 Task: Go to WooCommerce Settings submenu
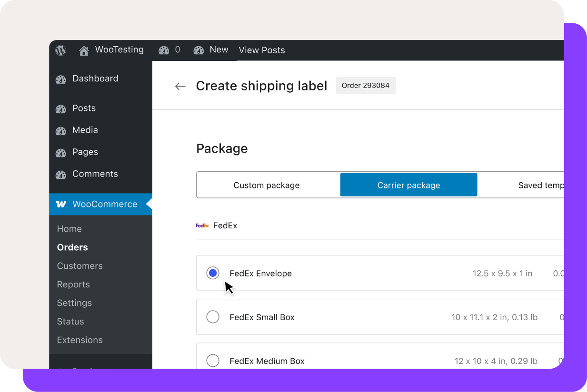(x=74, y=303)
